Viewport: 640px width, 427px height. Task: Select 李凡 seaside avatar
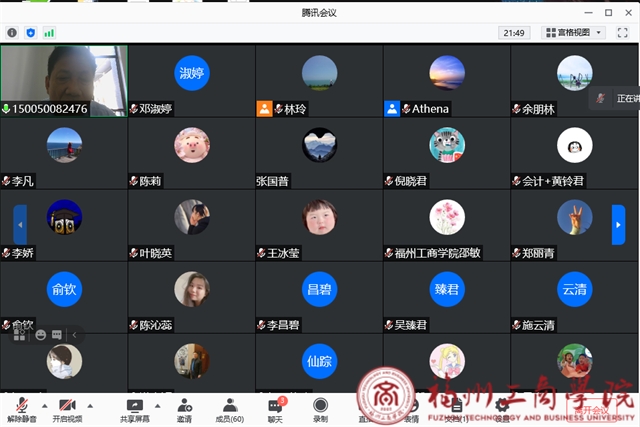coord(64,145)
